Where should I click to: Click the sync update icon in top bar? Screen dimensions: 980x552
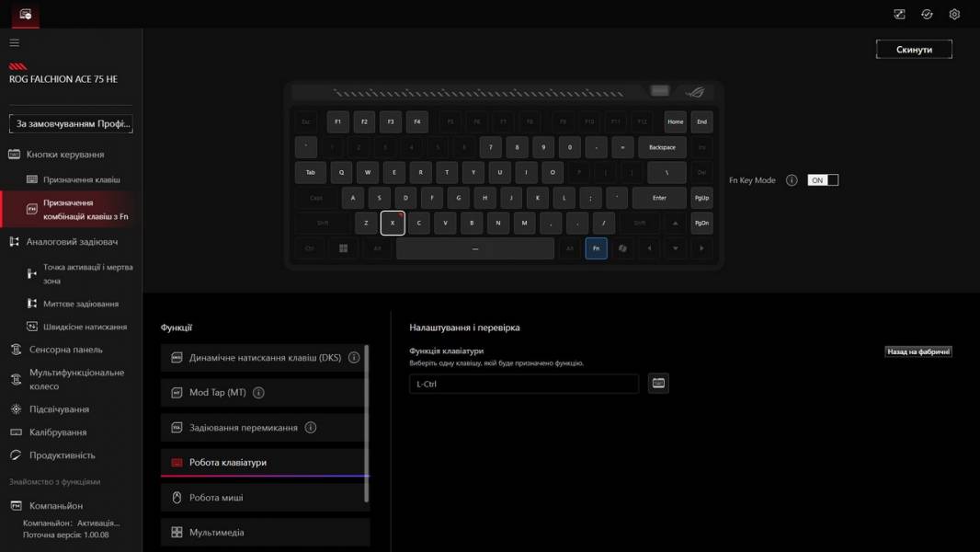pos(927,15)
